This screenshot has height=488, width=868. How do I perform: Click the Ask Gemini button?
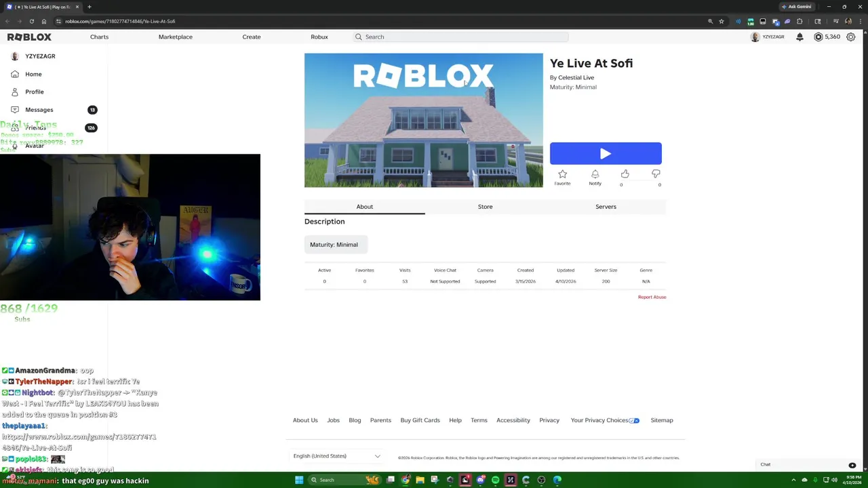point(797,7)
